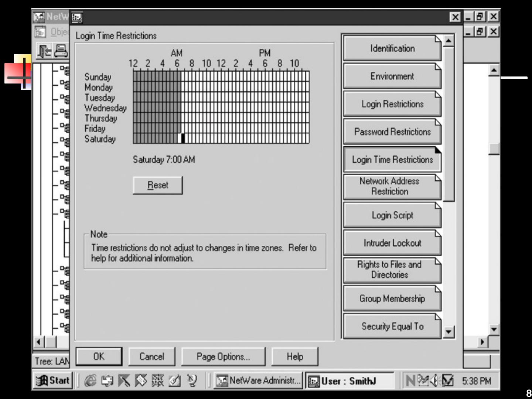Image resolution: width=532 pixels, height=399 pixels.
Task: Click the browser window vertical scrollbar thumb
Action: point(494,149)
